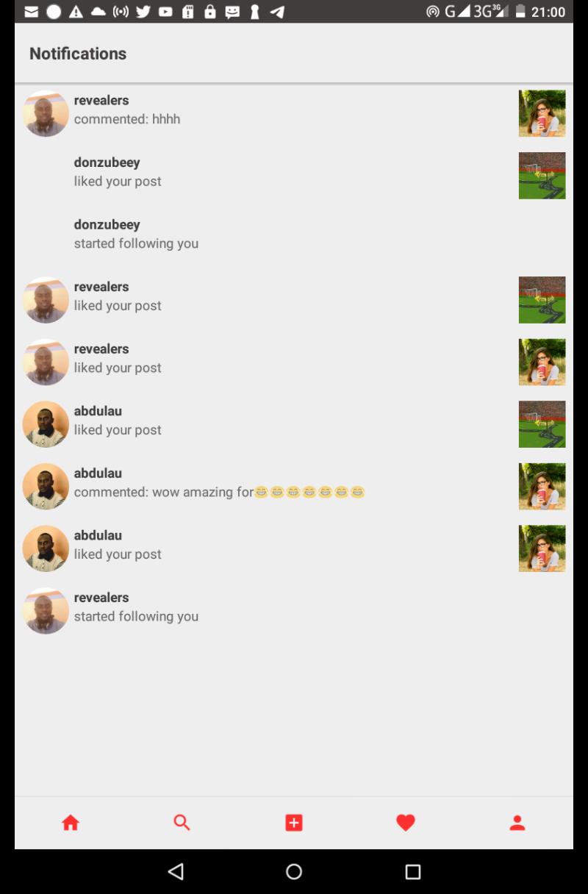Open post thumbnail beside wow amazing comment
588x894 pixels.
click(x=542, y=486)
